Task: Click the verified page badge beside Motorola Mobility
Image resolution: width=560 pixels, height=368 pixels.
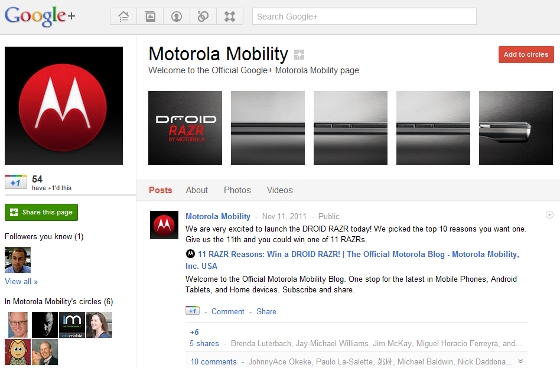Action: coord(299,55)
